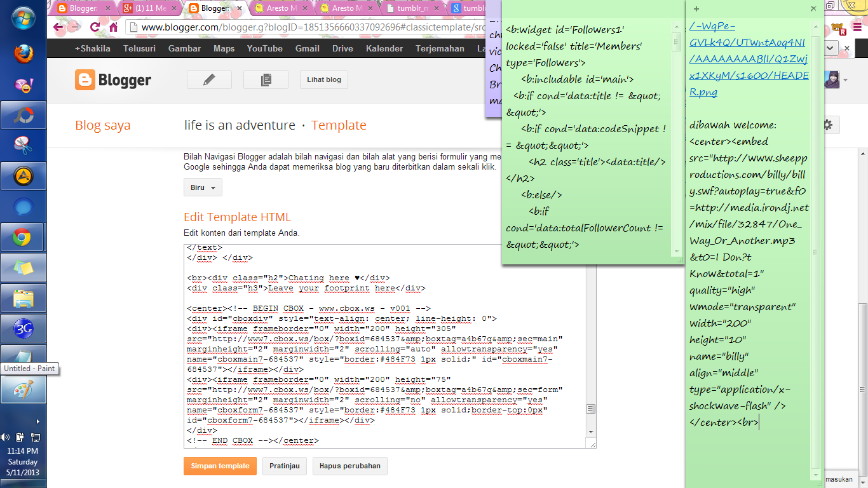868x488 pixels.
Task: Click the volume icon in system tray
Action: 6,437
